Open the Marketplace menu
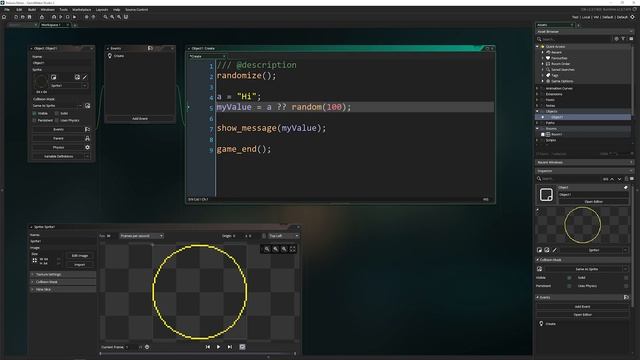 pyautogui.click(x=82, y=9)
